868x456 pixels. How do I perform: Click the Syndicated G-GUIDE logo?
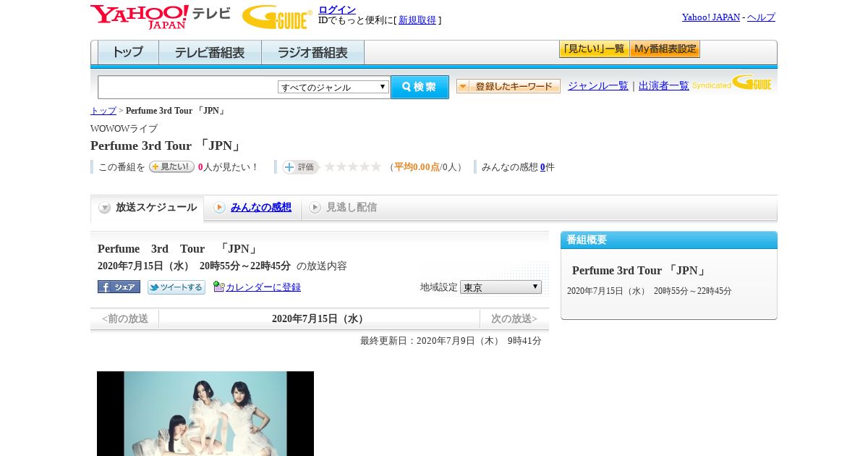point(732,83)
